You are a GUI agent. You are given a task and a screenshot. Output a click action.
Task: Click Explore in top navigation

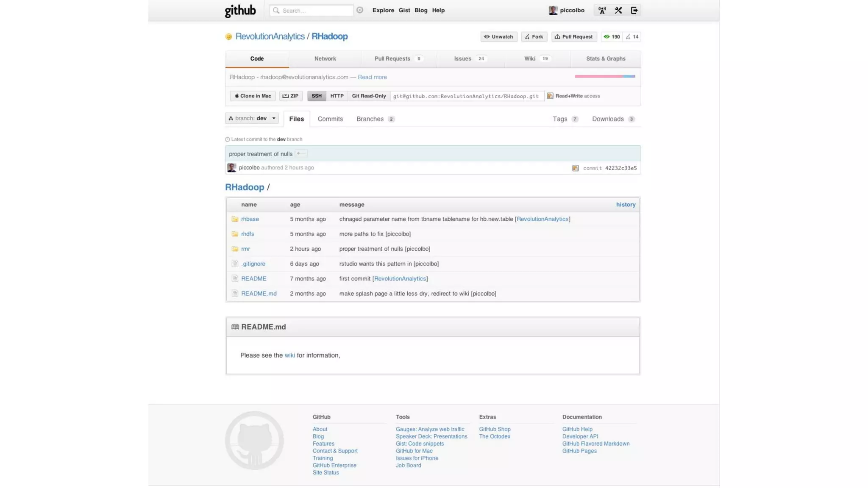pyautogui.click(x=383, y=11)
